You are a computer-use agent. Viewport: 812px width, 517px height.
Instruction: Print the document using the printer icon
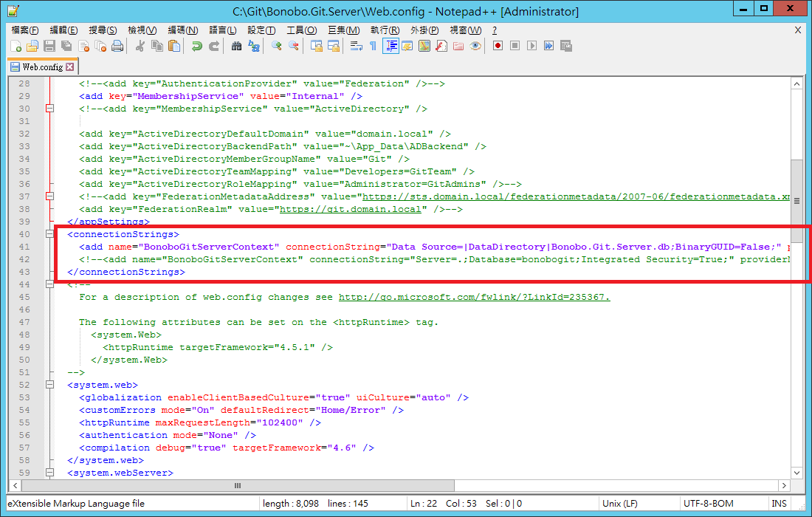point(116,46)
